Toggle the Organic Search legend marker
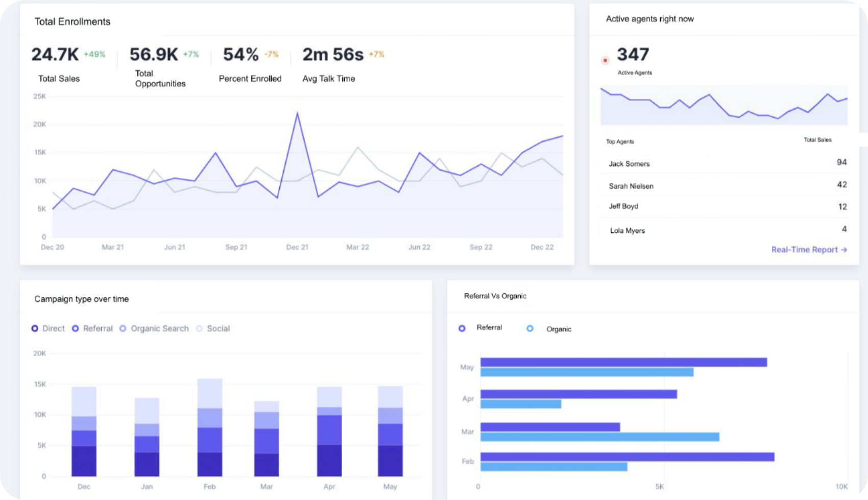The width and height of the screenshot is (868, 500). (x=123, y=328)
